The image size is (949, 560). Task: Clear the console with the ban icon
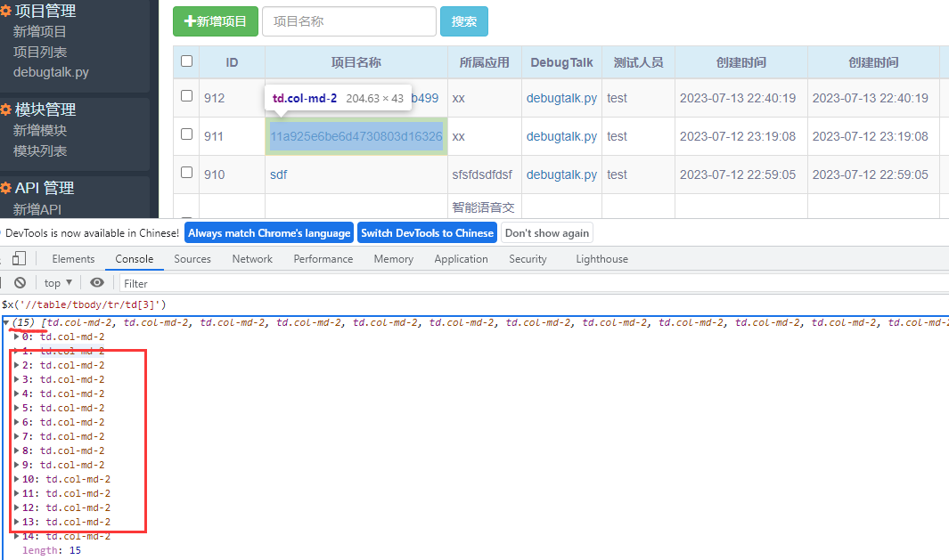(x=19, y=282)
